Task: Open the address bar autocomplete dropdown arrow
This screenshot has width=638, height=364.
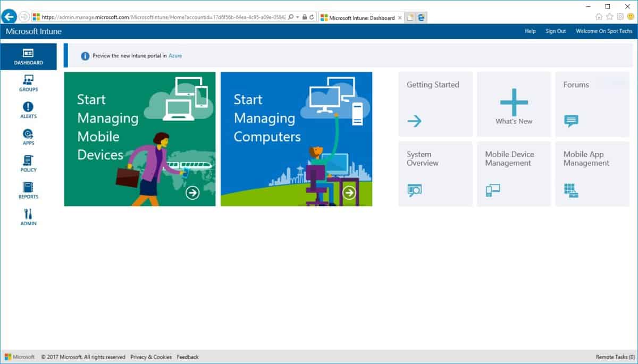Action: pos(298,17)
